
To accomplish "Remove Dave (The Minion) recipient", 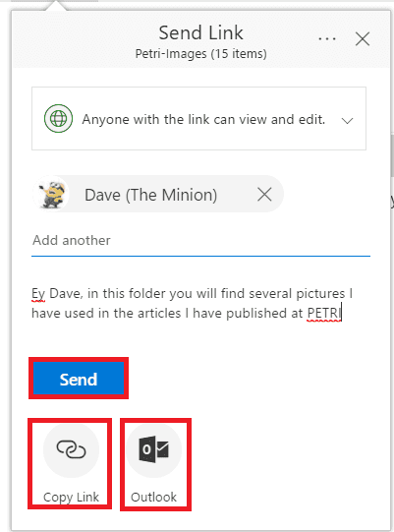I will click(x=264, y=195).
